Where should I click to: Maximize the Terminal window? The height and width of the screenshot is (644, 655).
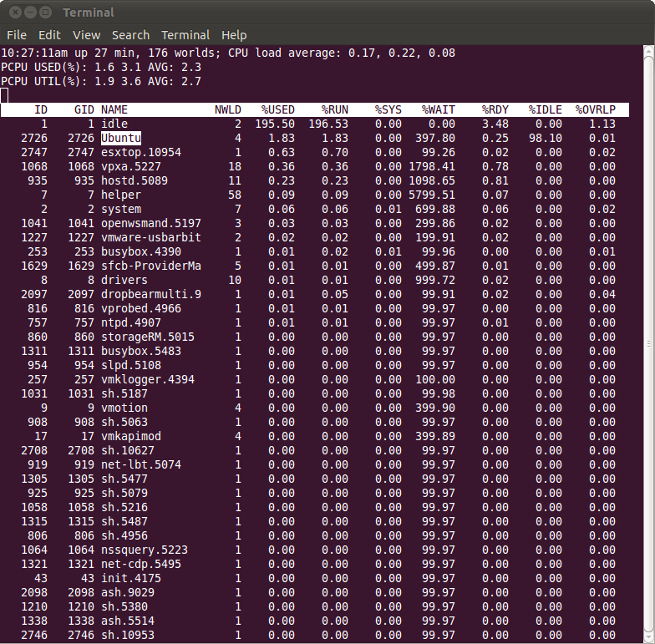(45, 12)
